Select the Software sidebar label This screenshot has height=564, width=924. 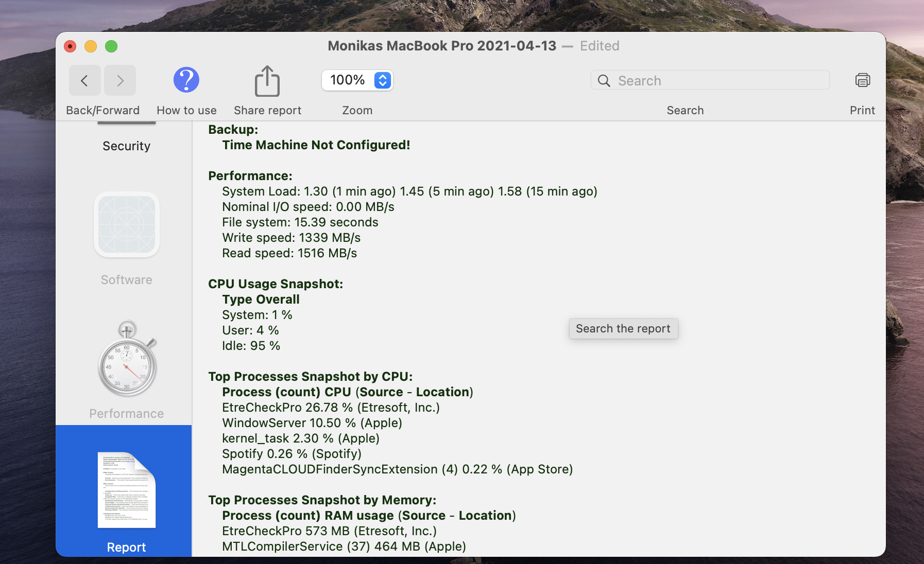point(127,280)
